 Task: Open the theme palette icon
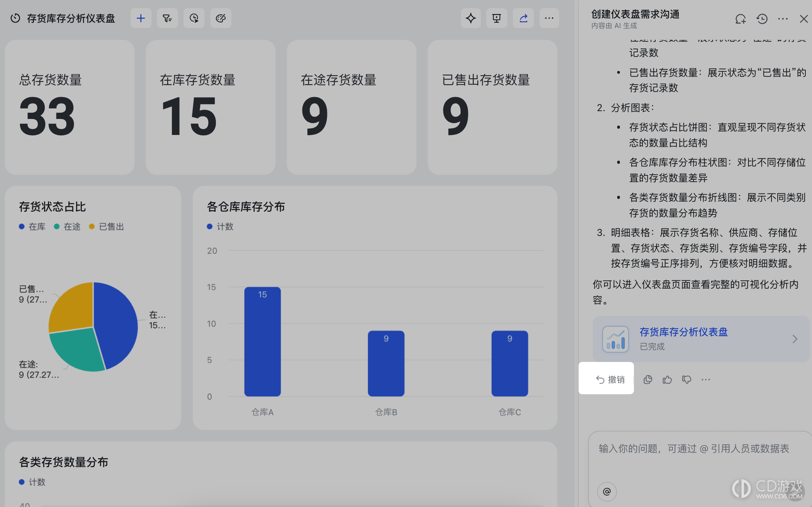(221, 18)
